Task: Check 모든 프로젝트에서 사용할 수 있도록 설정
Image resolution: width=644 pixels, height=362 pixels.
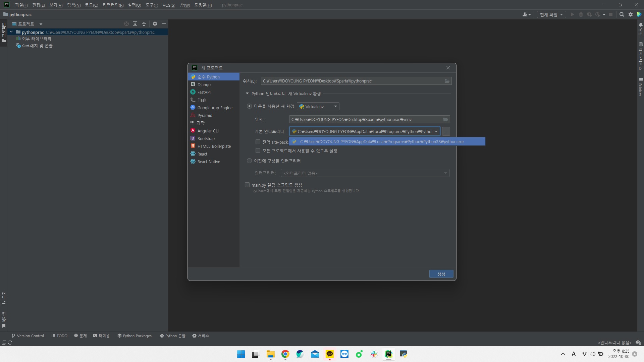Action: coord(258,151)
